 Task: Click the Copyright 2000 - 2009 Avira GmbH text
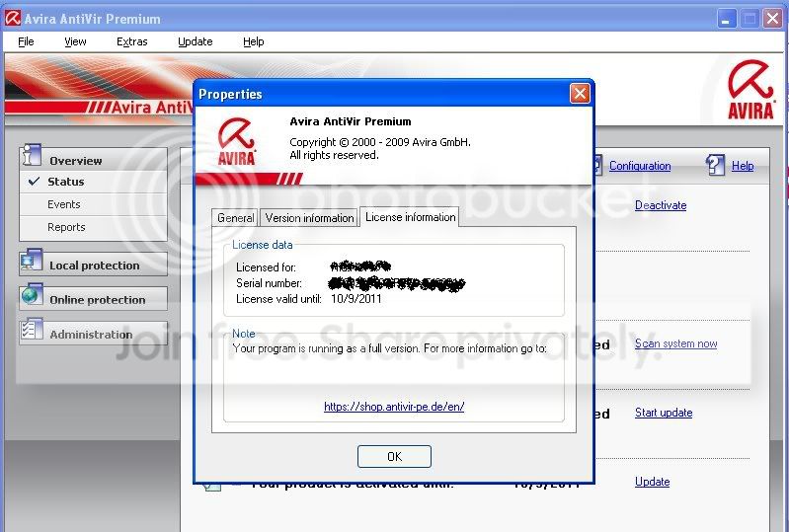[380, 142]
